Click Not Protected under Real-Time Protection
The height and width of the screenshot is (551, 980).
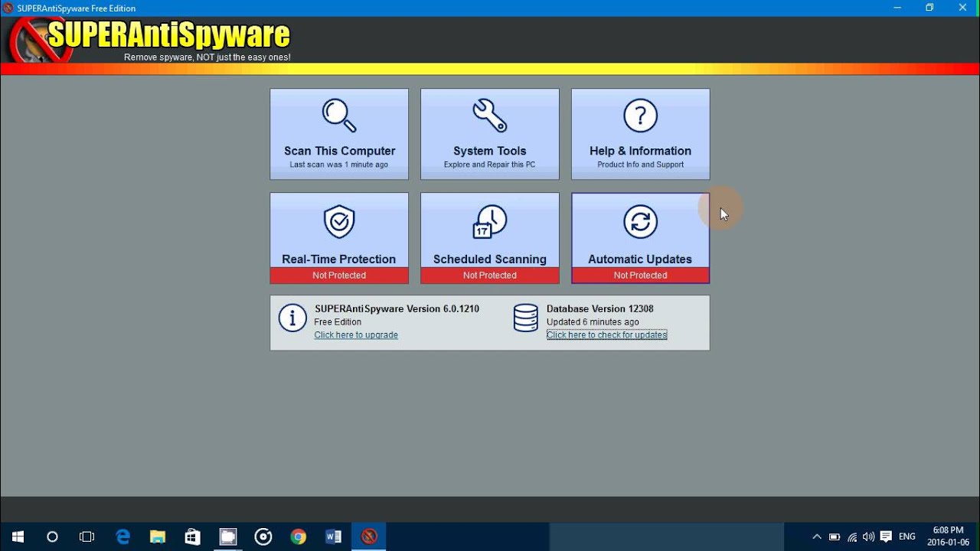coord(339,275)
